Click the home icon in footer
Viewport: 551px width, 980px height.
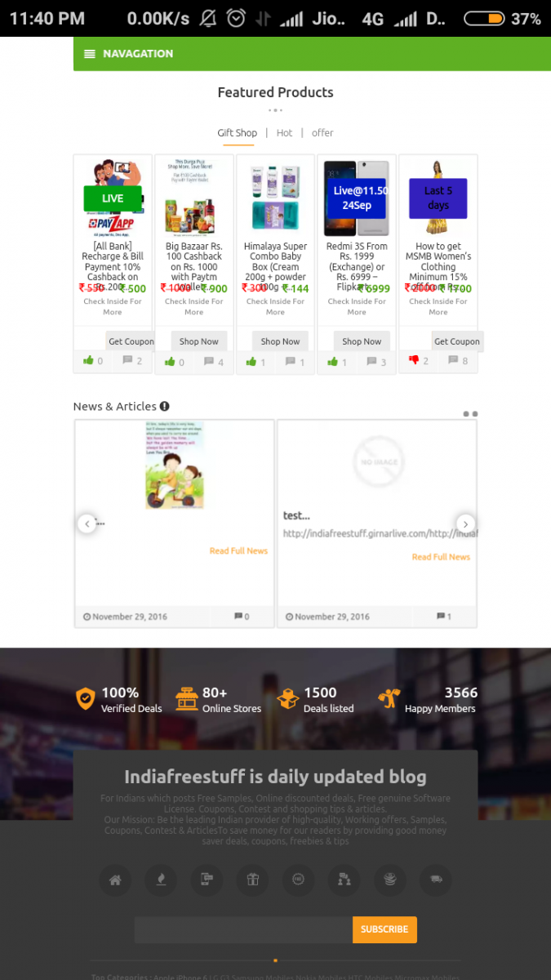pyautogui.click(x=115, y=880)
